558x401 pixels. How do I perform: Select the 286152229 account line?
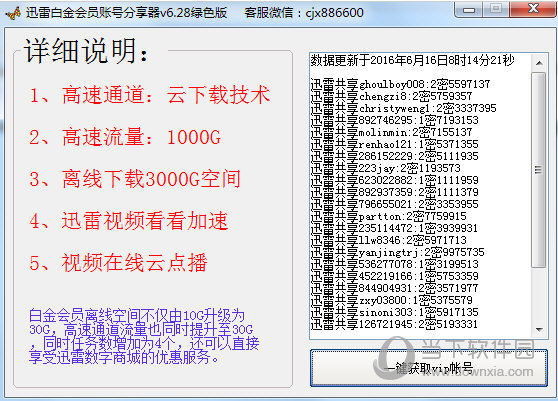[x=394, y=156]
